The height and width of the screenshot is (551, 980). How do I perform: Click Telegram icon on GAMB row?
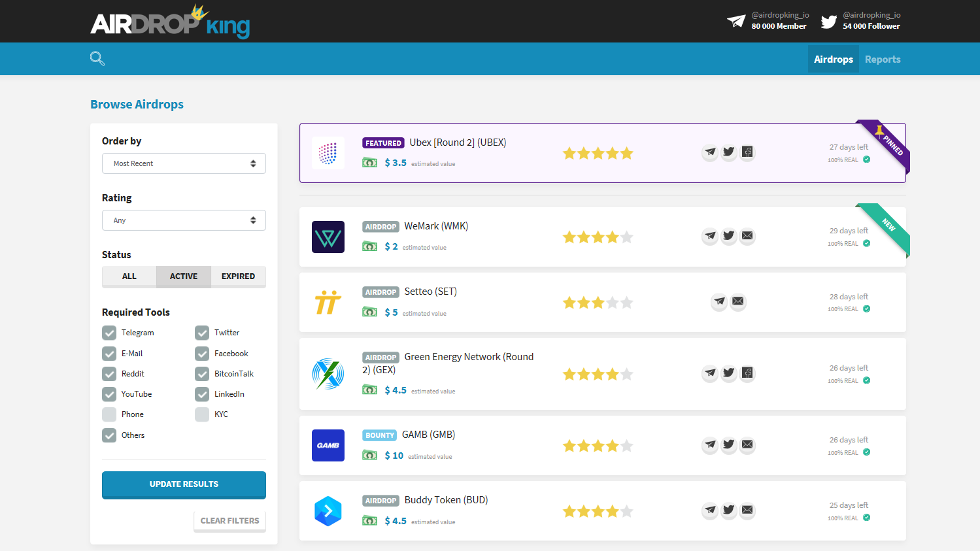coord(710,445)
